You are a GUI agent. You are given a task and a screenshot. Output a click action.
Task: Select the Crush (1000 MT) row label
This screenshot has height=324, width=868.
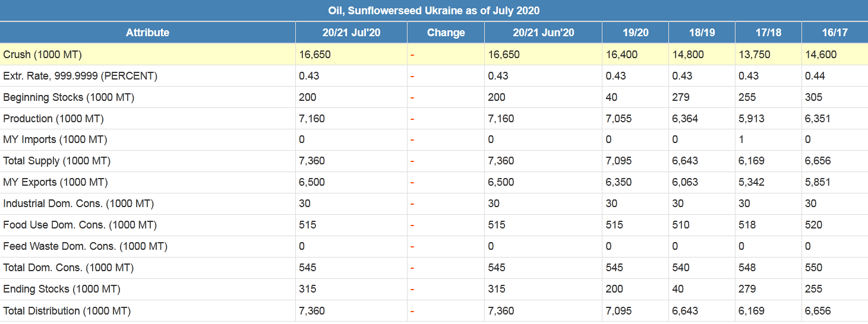[43, 55]
